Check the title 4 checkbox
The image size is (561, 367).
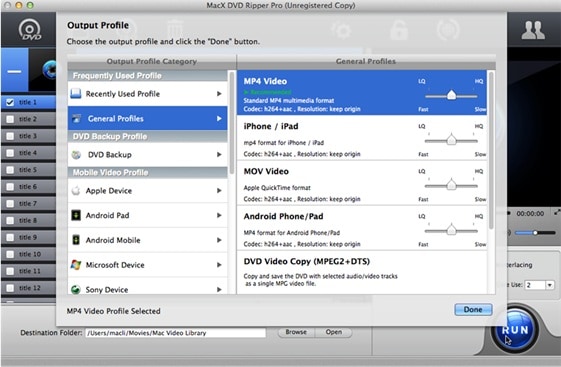point(10,153)
